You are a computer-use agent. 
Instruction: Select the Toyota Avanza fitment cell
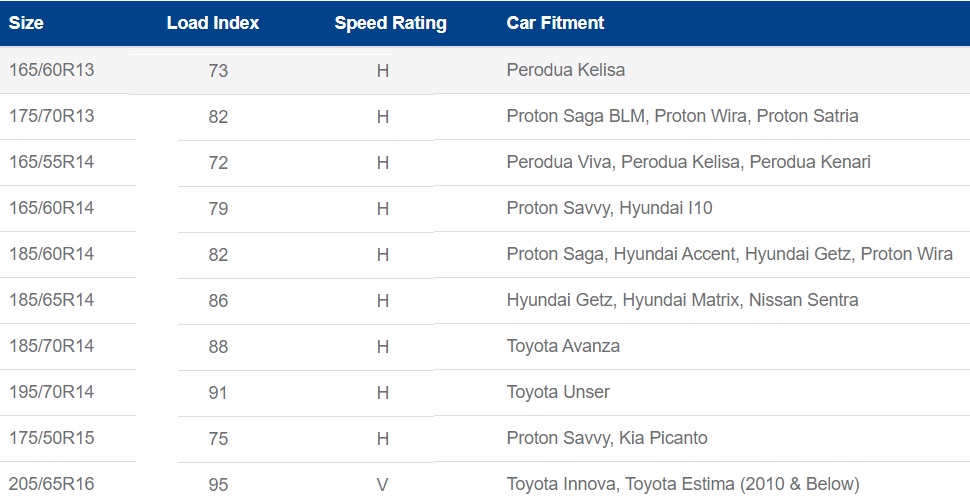tap(563, 347)
